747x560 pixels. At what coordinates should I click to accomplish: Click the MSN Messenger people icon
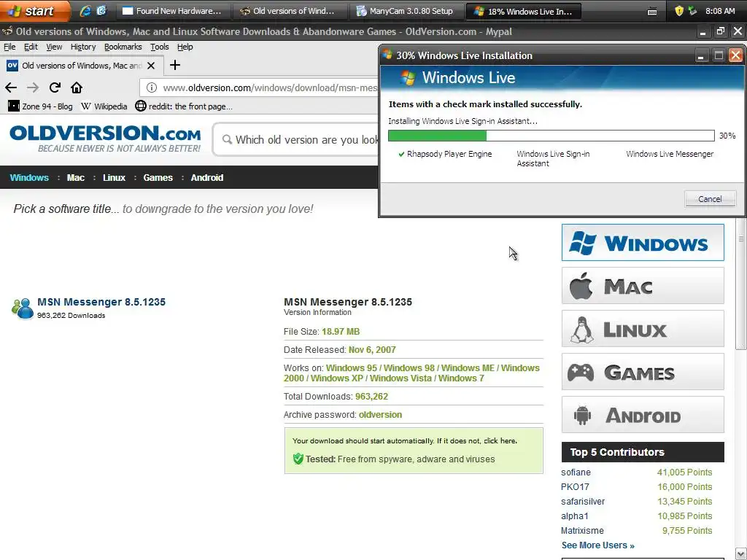point(23,308)
